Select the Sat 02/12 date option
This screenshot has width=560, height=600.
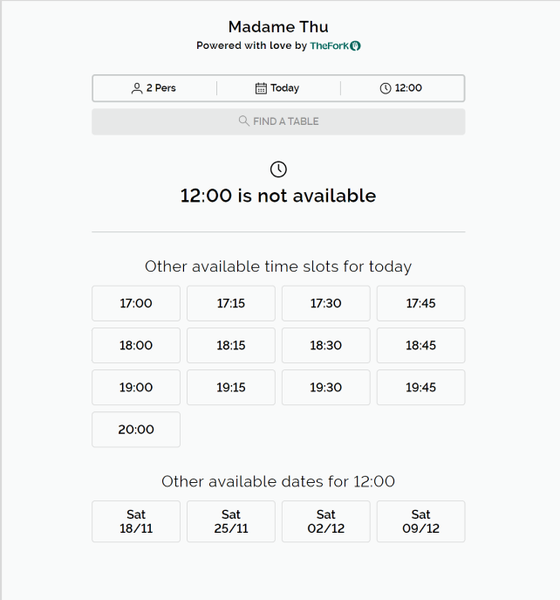326,521
